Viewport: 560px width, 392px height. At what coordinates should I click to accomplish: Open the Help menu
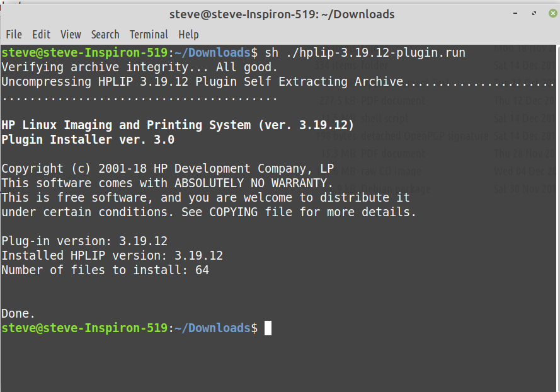(x=188, y=35)
